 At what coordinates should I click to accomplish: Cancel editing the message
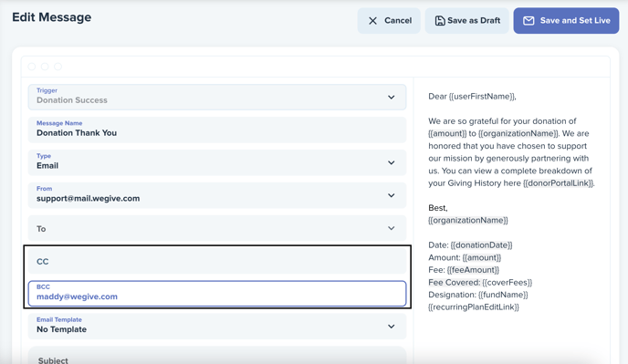pyautogui.click(x=389, y=21)
